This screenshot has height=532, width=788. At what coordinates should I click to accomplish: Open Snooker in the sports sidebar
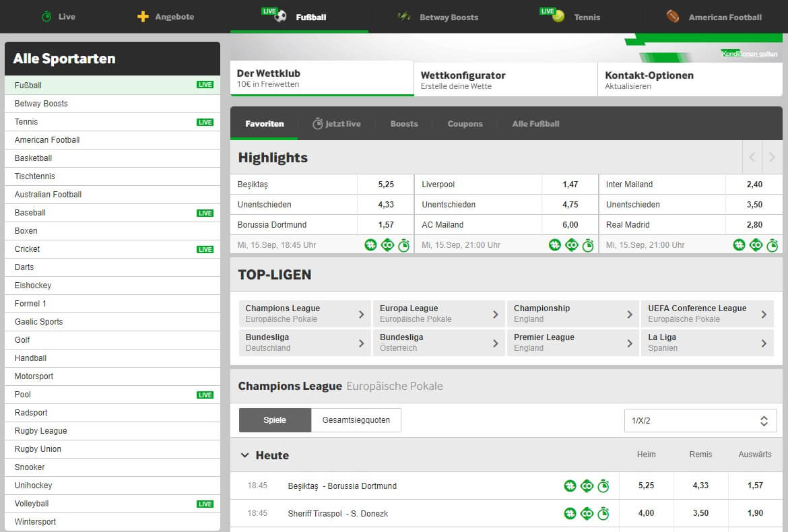112,467
